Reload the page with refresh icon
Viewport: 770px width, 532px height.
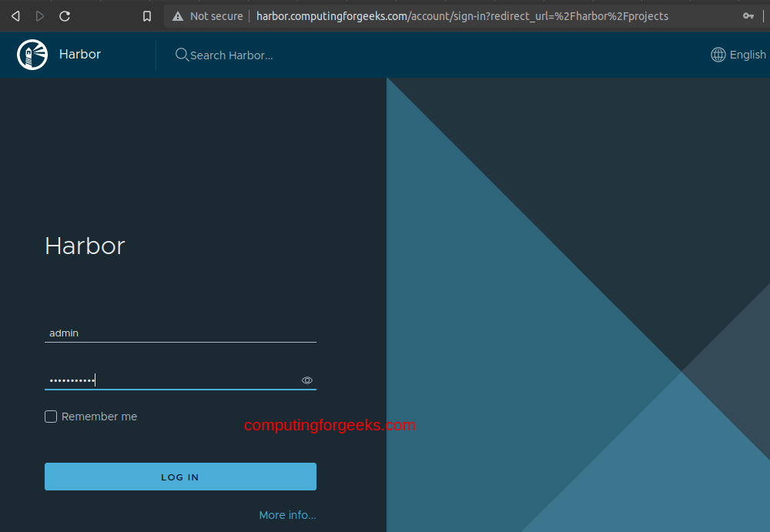tap(65, 16)
